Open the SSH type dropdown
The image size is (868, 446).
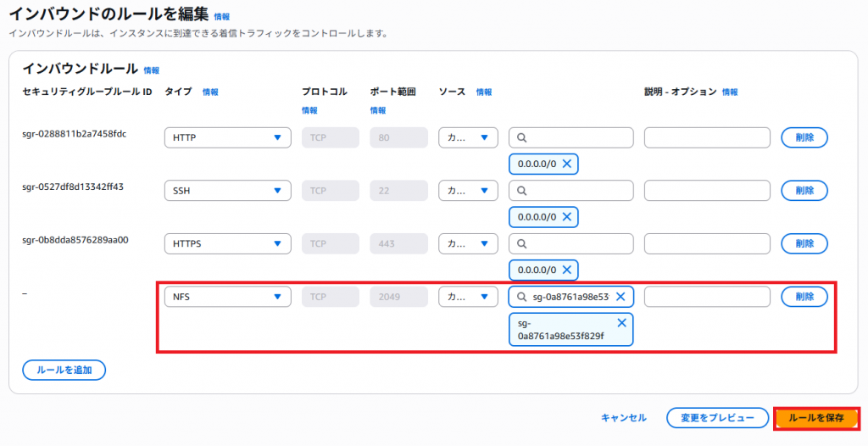[227, 191]
